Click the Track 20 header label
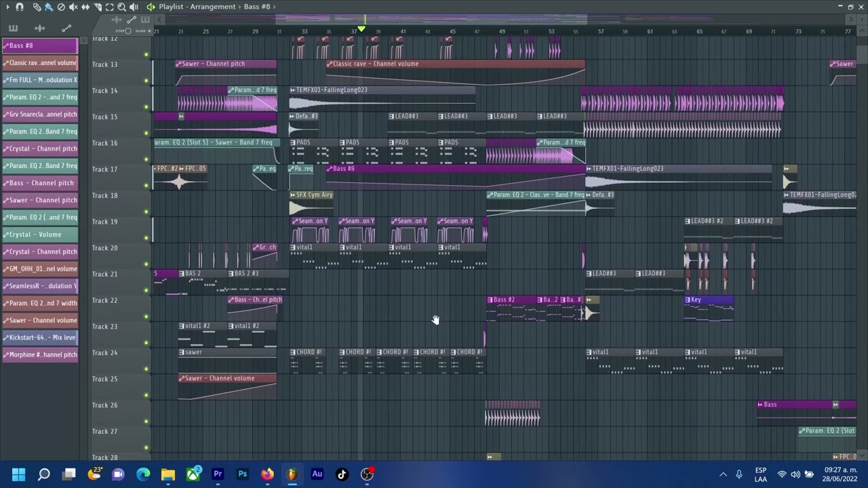The width and height of the screenshot is (868, 488). coord(104,248)
